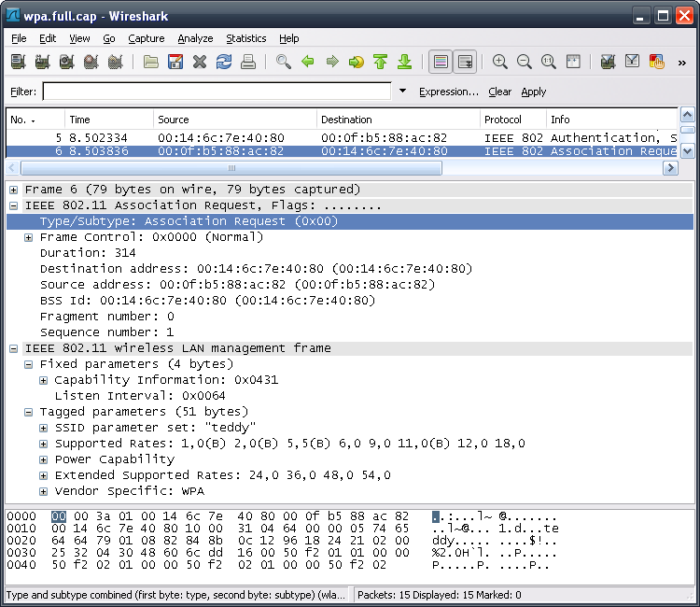Viewport: 700px width, 607px height.
Task: Expand Frame Control 0x0000 node
Action: click(x=29, y=237)
